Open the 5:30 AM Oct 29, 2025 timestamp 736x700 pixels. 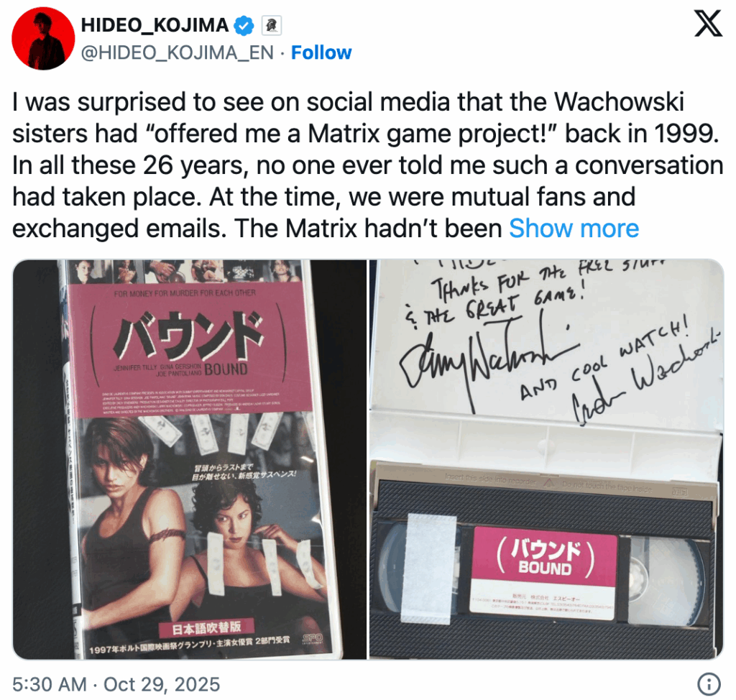point(116,684)
